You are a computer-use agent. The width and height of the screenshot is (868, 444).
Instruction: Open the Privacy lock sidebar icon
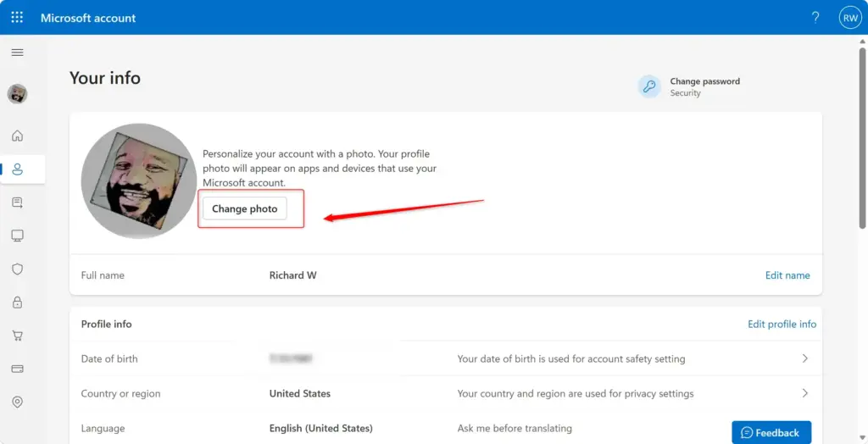[x=17, y=302]
